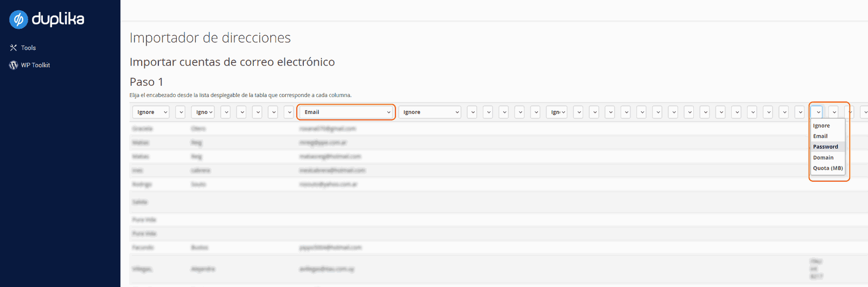The width and height of the screenshot is (868, 287).
Task: Open dropdown immediately right of the expanded one
Action: pyautogui.click(x=834, y=112)
